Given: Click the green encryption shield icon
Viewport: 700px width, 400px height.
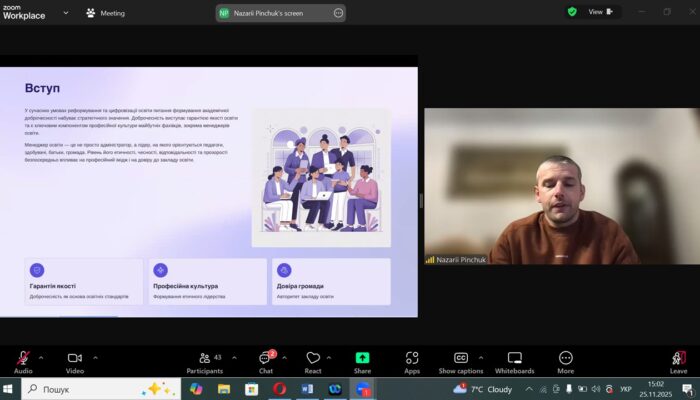Looking at the screenshot, I should click(572, 12).
